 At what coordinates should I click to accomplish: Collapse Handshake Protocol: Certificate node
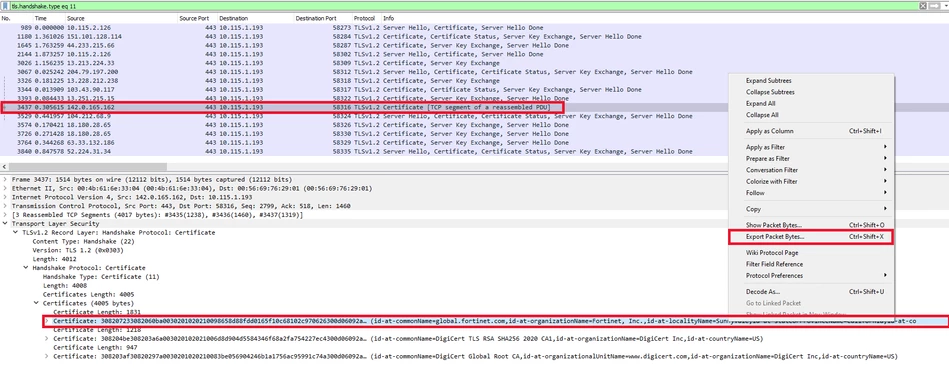coord(26,268)
